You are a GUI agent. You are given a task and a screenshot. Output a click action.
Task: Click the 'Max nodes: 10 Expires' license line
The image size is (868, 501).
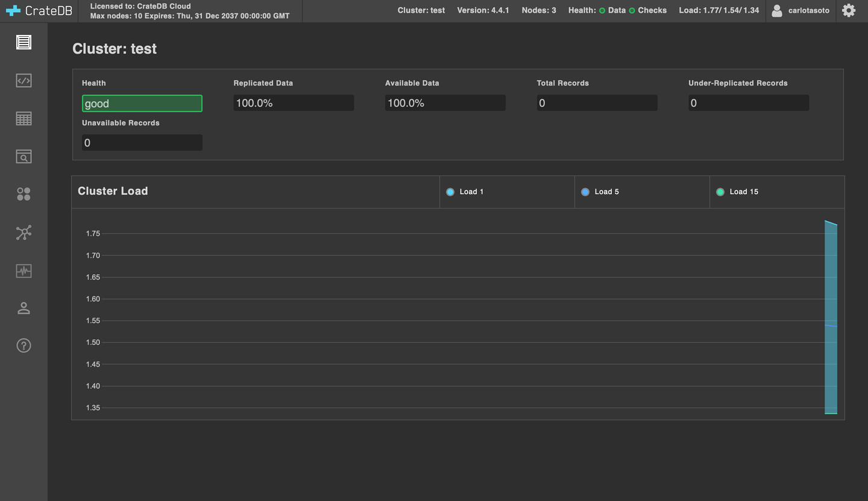click(190, 16)
